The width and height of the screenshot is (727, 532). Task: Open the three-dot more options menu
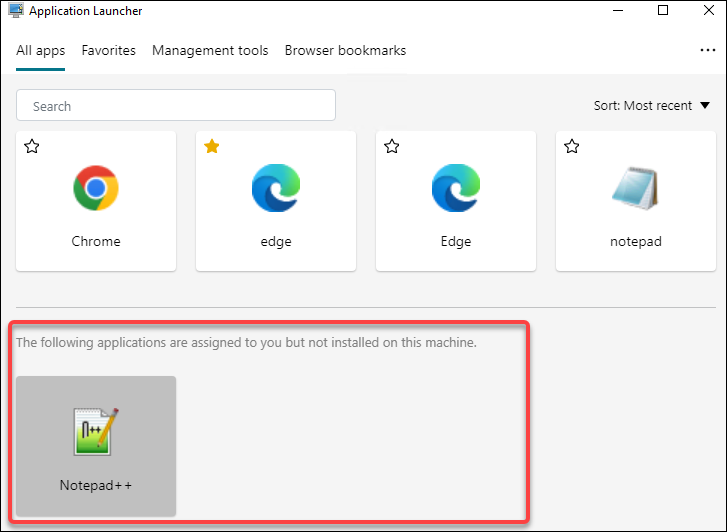(x=708, y=50)
